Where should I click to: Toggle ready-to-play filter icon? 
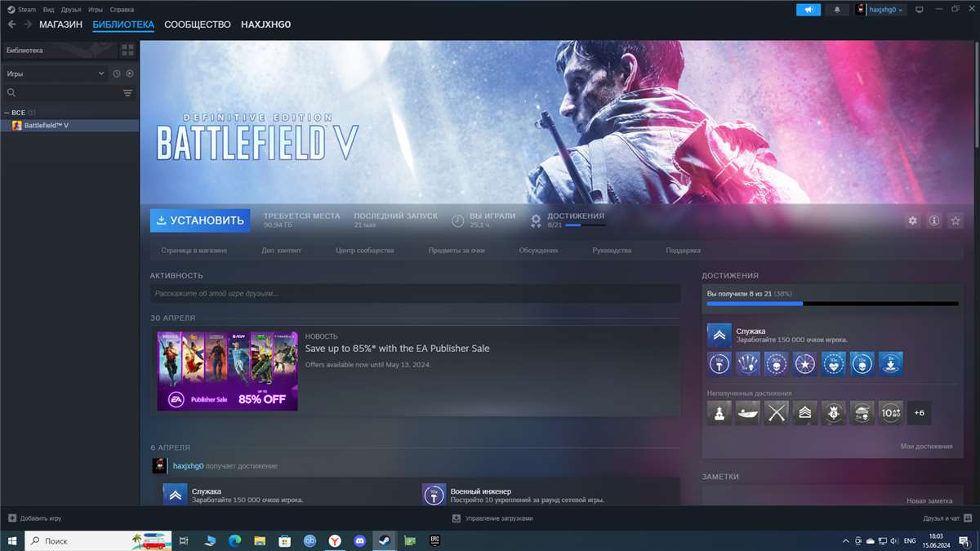pos(129,73)
